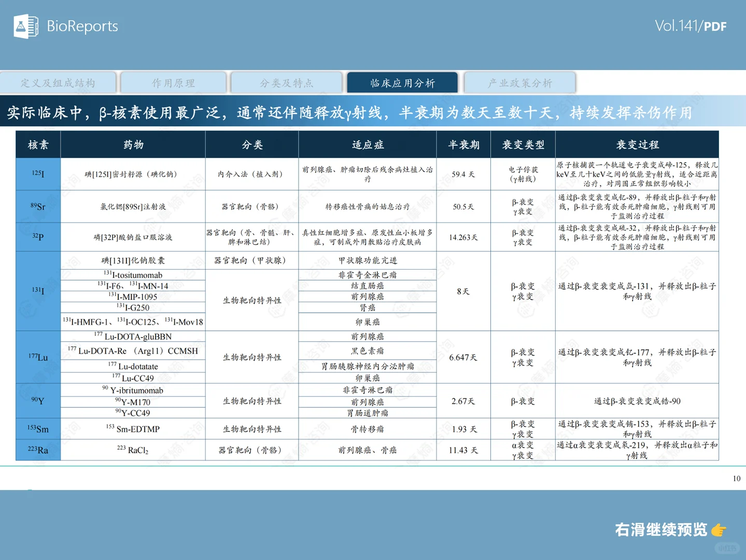Select the 223RaCl2 cell in the table

click(133, 450)
